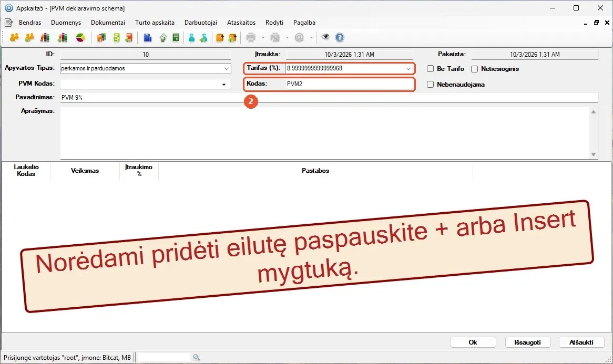Open the Ataskaitos menu
Screen dimensions: 613x364
tap(241, 23)
